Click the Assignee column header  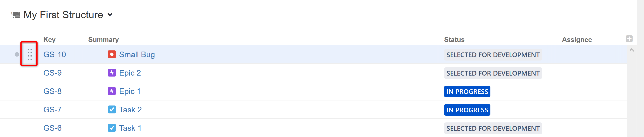pos(576,40)
